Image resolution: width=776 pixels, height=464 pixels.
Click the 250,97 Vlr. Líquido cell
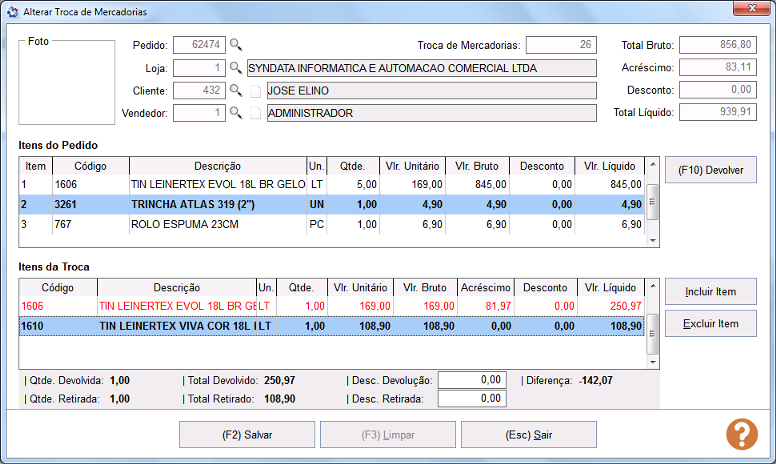point(610,306)
